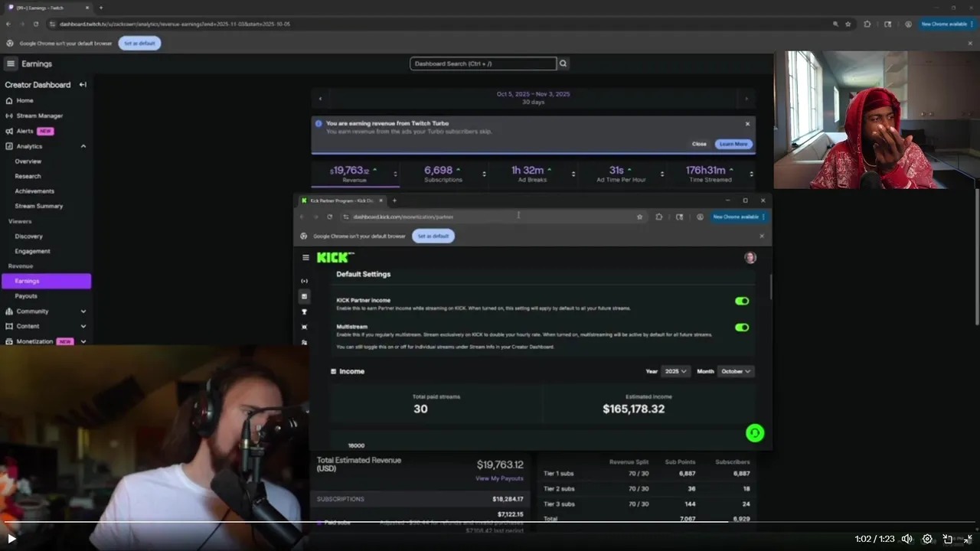Toggle the Multistream switch
Screen dimensions: 980x551
pos(742,327)
